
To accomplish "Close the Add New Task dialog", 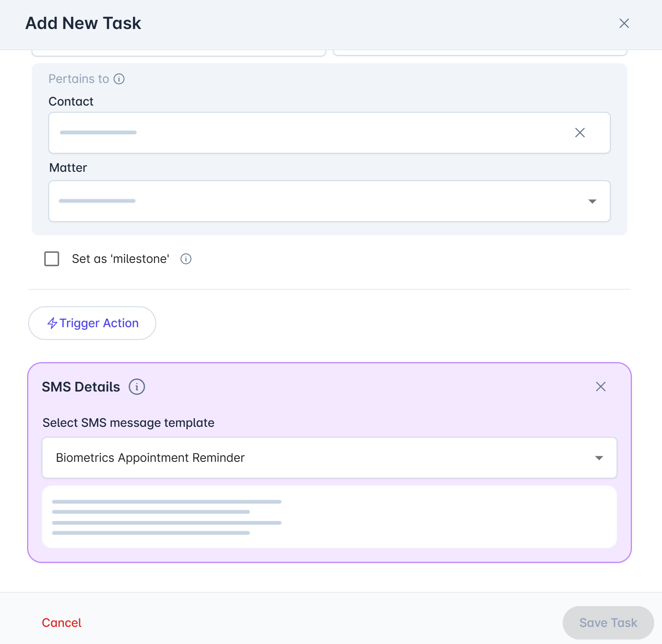I will point(624,23).
